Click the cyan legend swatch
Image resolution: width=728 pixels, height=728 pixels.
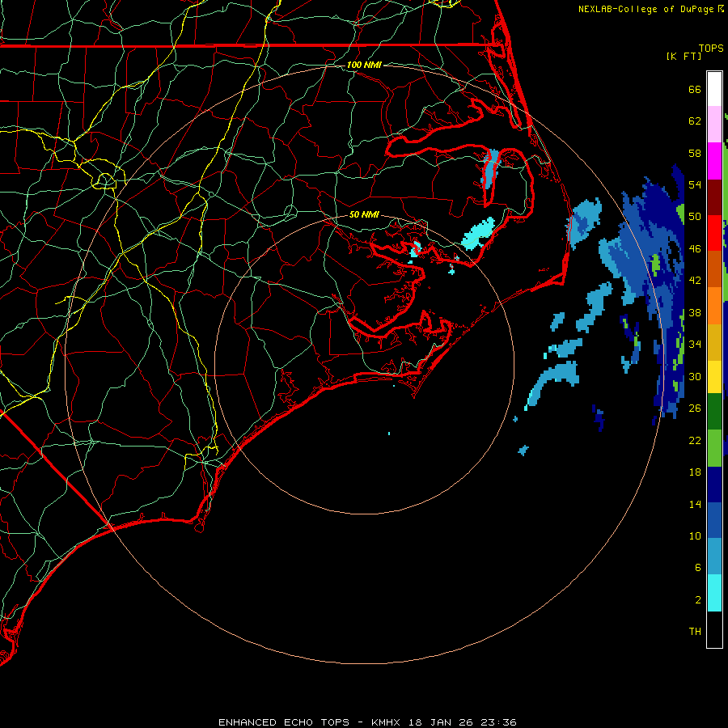[714, 593]
